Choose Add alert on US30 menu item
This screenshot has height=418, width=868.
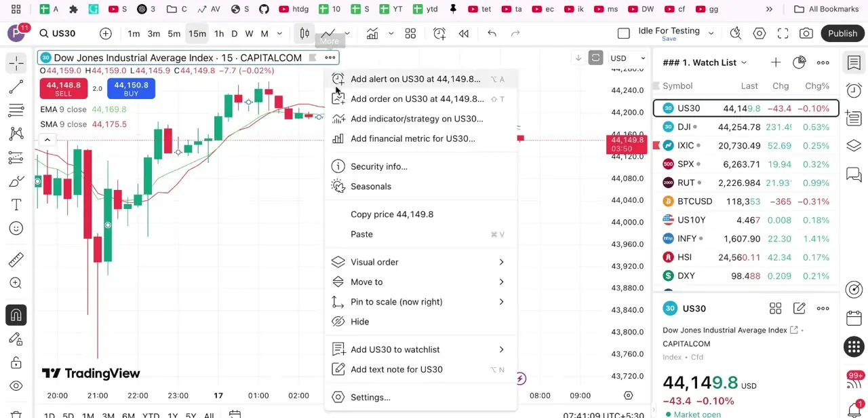(x=420, y=79)
